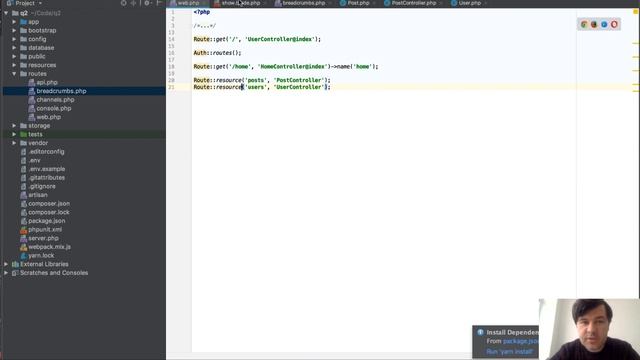
Task: Select .gitattributes file
Action: coord(47,178)
